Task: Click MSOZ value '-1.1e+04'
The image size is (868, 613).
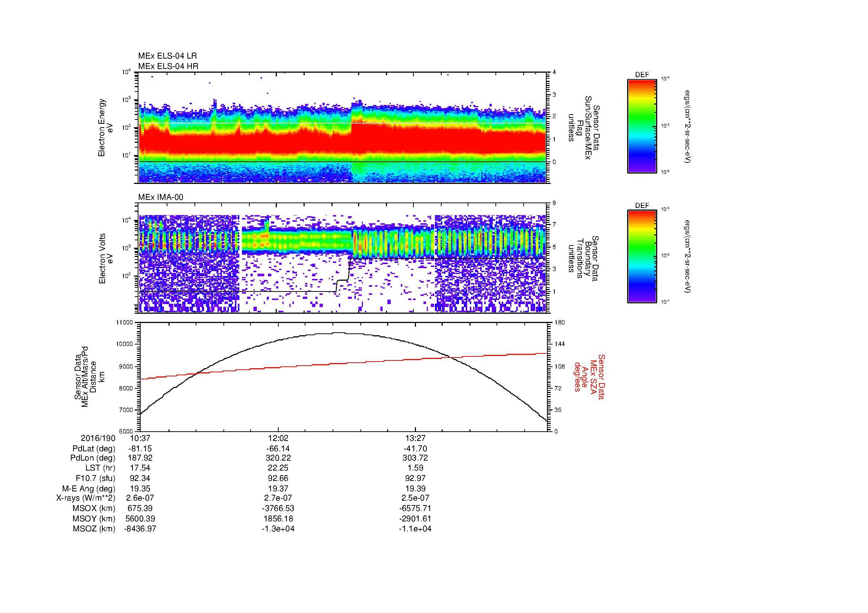Action: click(415, 529)
